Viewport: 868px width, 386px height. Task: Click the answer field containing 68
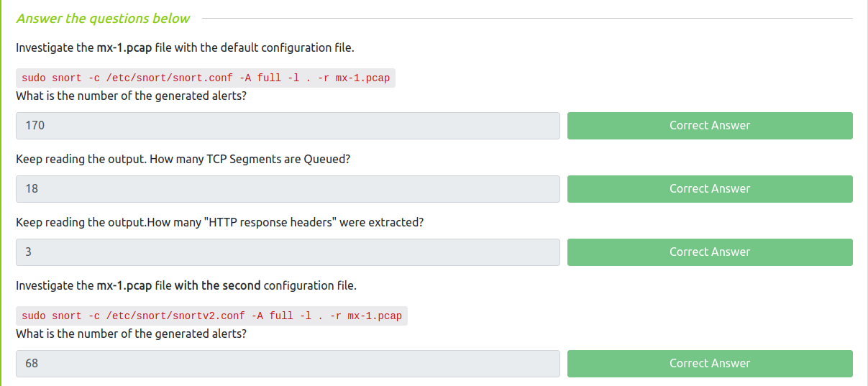(288, 364)
